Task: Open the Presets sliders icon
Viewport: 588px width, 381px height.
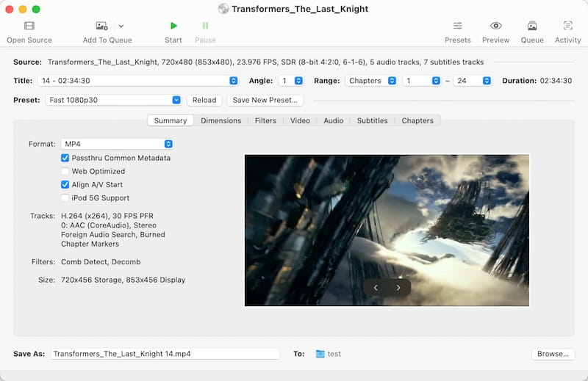Action: pos(457,26)
